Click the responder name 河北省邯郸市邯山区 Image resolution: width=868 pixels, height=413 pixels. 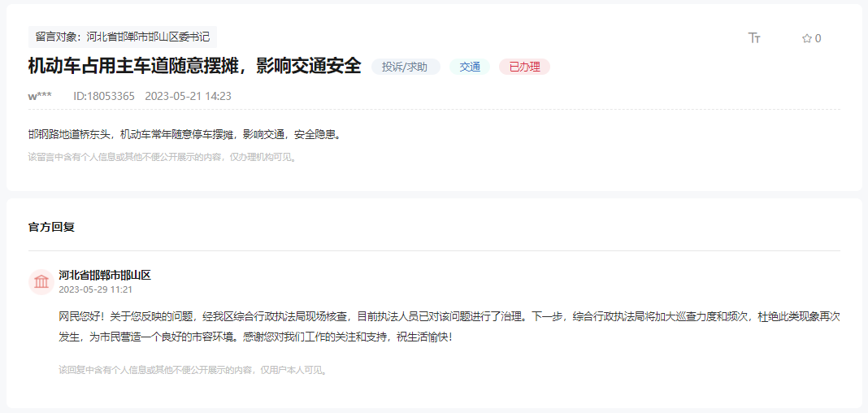(x=105, y=275)
